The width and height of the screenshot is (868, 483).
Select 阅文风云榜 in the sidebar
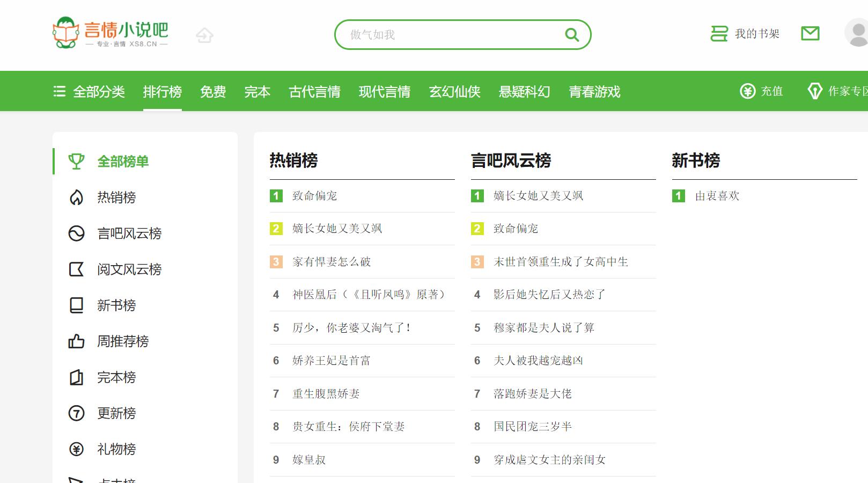pyautogui.click(x=129, y=270)
